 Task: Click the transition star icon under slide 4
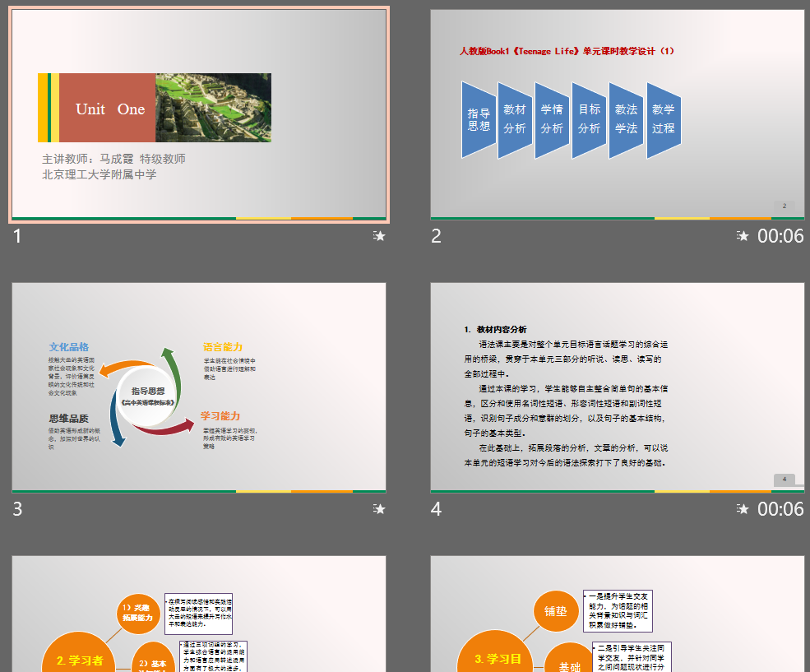(743, 509)
